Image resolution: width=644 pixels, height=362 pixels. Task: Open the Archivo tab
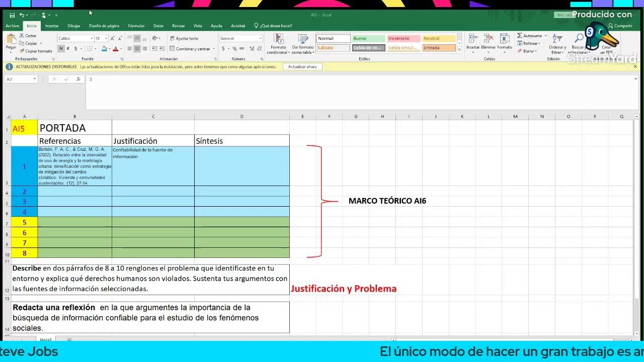(13, 26)
